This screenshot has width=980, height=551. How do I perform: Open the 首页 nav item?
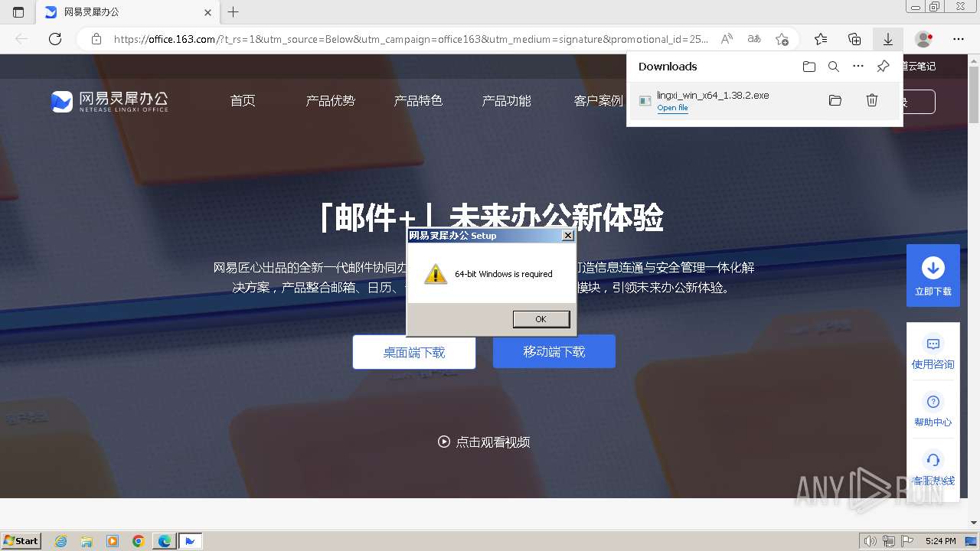tap(243, 100)
